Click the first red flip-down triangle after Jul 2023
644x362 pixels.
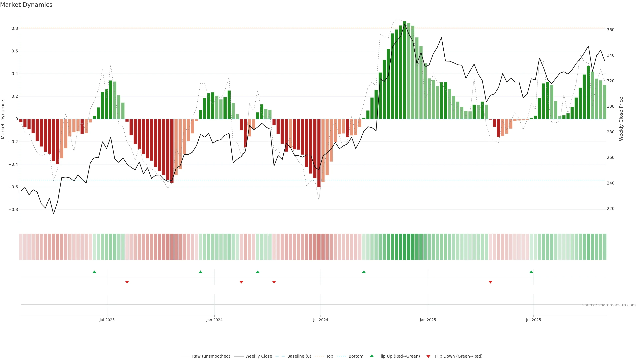pos(127,282)
